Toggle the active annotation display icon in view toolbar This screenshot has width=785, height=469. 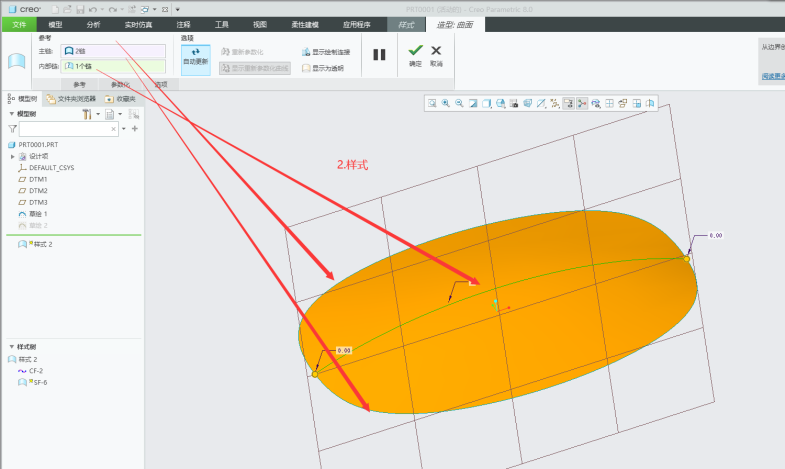(x=568, y=103)
